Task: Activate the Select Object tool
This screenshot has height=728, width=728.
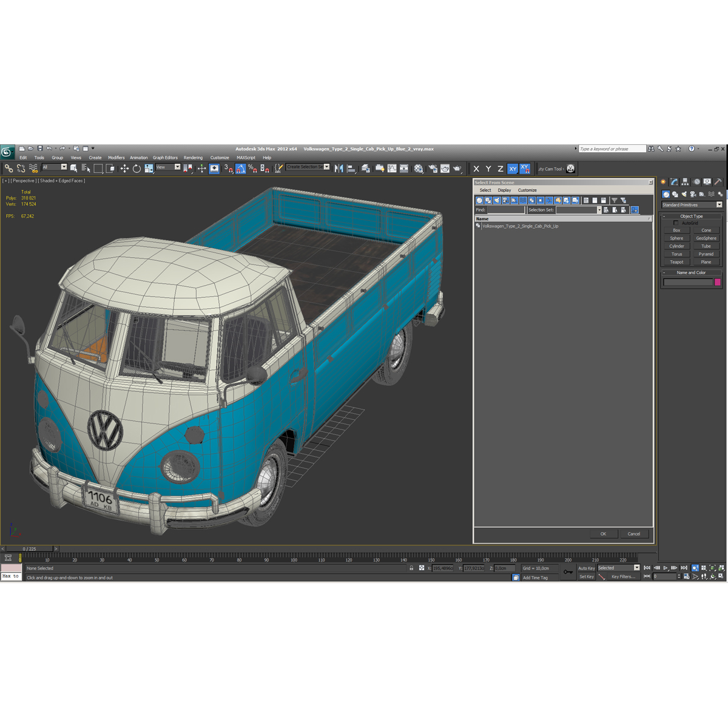Action: [x=73, y=169]
